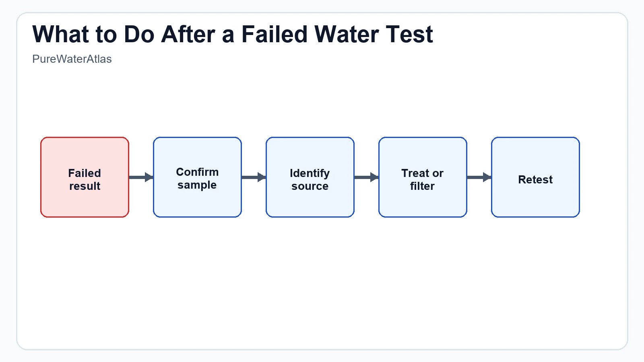Click the word "Water" in the title
The width and height of the screenshot is (644, 362).
coord(347,34)
